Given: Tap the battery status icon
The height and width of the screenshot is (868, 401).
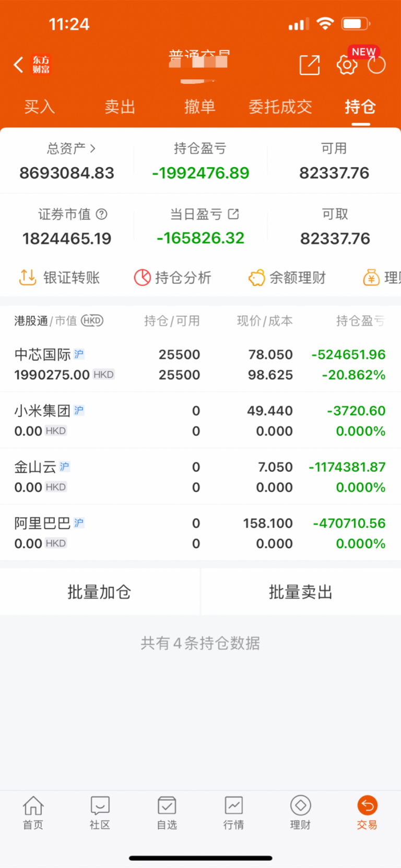Looking at the screenshot, I should [356, 23].
